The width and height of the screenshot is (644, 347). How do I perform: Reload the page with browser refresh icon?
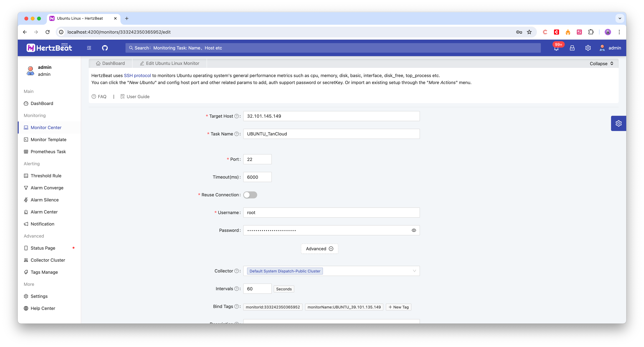pyautogui.click(x=48, y=32)
